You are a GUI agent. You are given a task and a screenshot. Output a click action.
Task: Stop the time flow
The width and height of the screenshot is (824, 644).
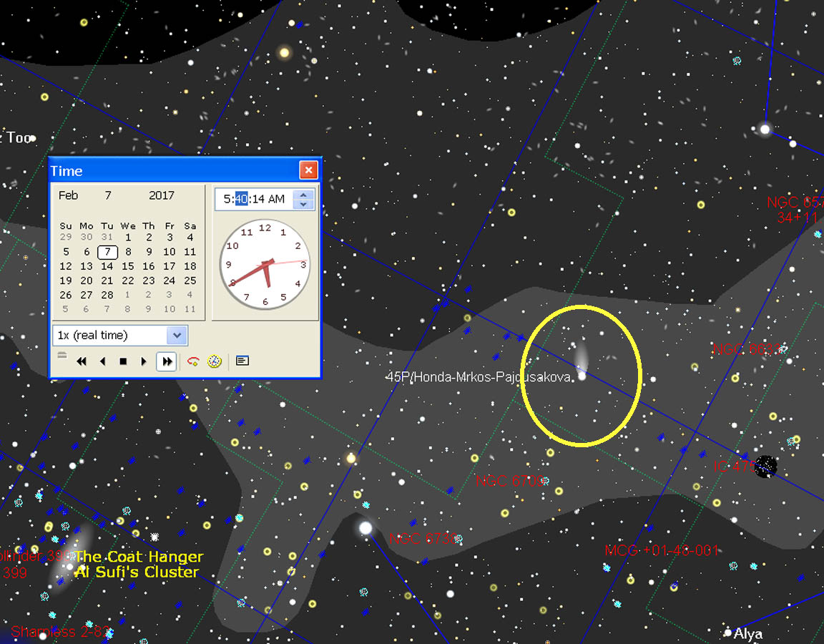pos(123,361)
